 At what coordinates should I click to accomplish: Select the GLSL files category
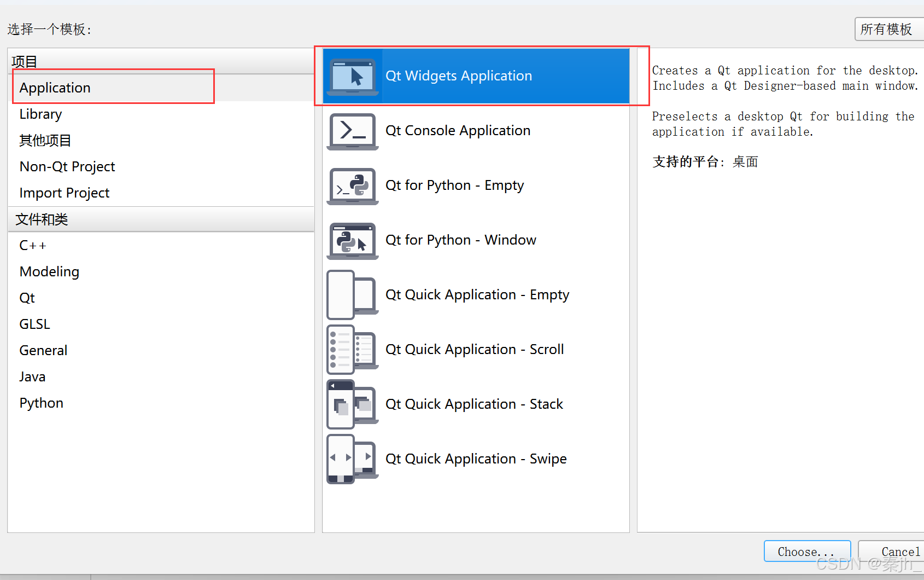click(x=161, y=324)
